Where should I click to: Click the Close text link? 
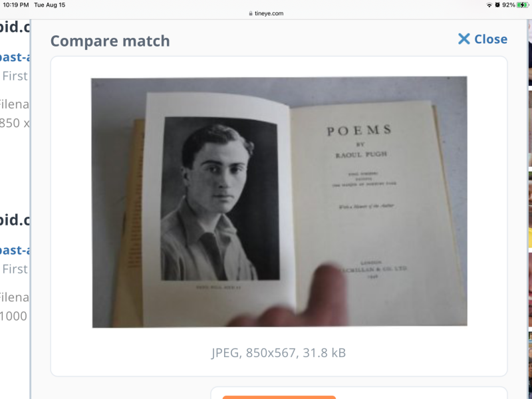(x=491, y=39)
